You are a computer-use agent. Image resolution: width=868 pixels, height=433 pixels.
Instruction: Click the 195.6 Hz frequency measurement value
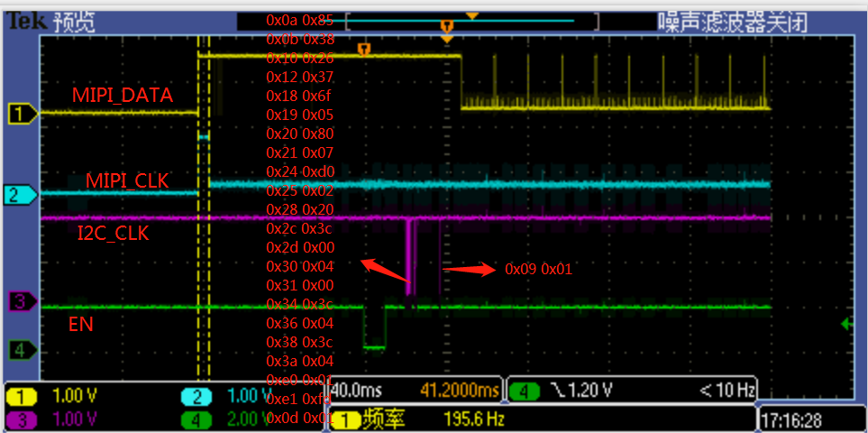coord(474,419)
